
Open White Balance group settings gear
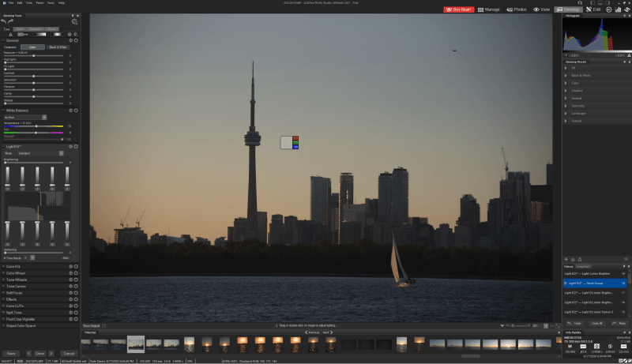click(x=70, y=111)
